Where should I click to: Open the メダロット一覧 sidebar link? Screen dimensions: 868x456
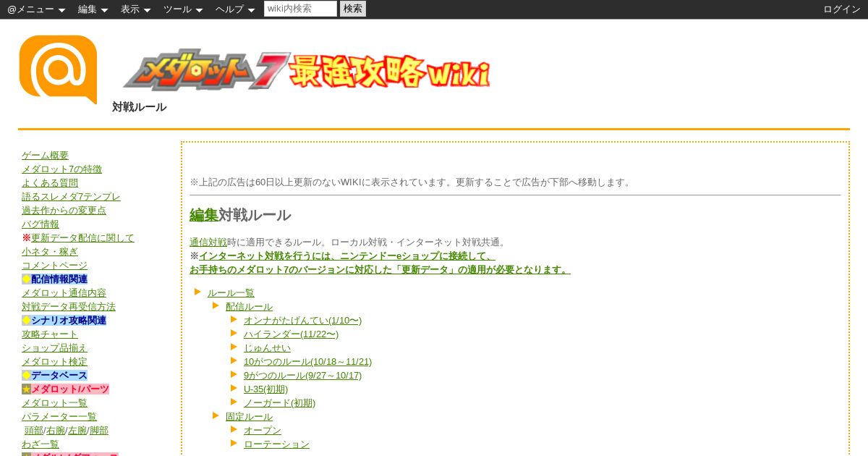pyautogui.click(x=54, y=403)
